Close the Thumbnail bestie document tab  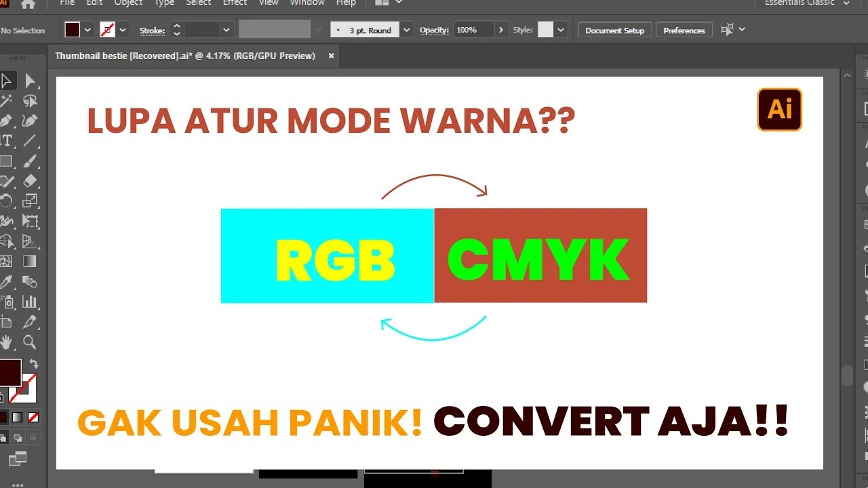331,56
